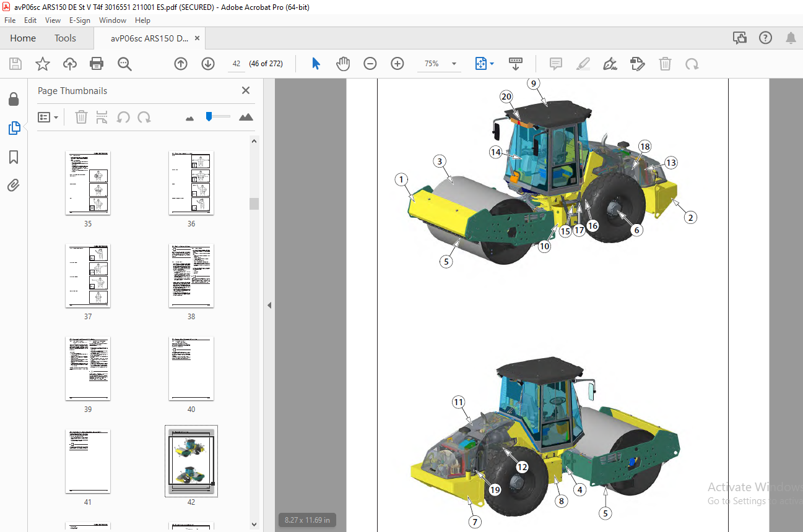Screen dimensions: 803x532
Task: Go to next page arrow
Action: (x=208, y=64)
